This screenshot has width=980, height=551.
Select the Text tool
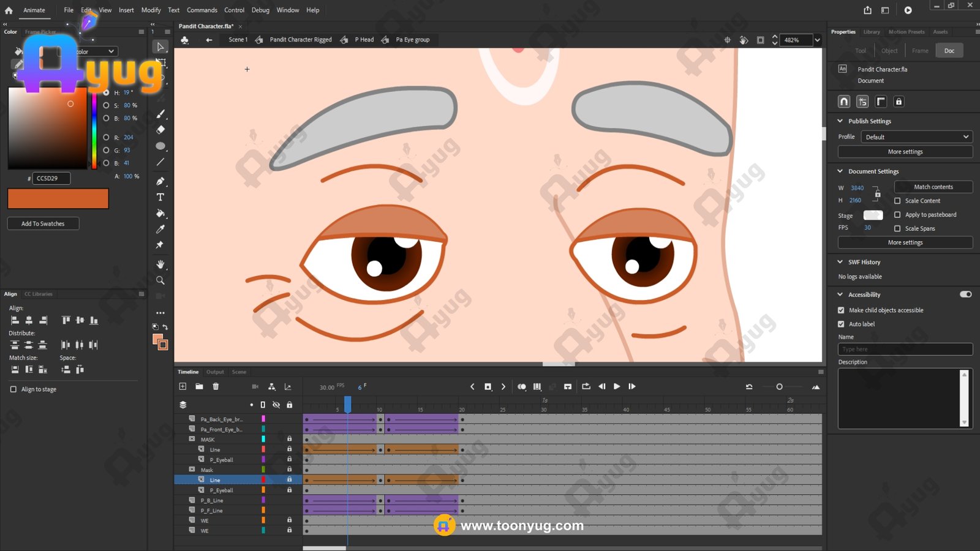pyautogui.click(x=160, y=197)
